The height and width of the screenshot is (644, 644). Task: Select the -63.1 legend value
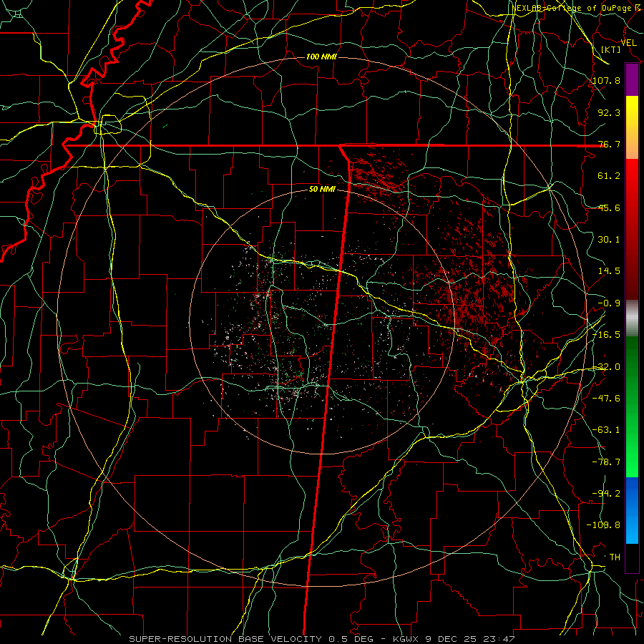tap(607, 430)
